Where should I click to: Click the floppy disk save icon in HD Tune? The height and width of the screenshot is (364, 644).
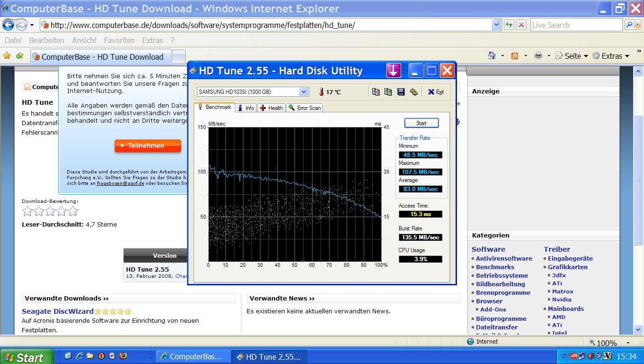point(401,92)
